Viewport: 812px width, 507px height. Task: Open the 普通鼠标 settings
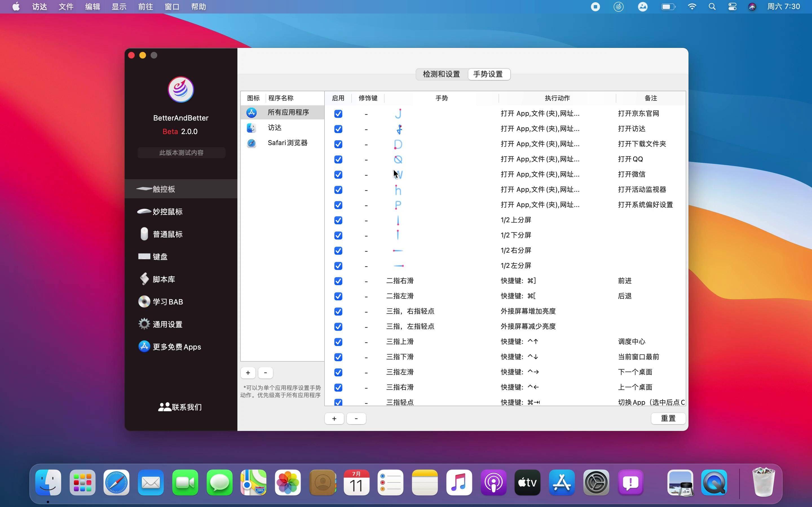click(x=167, y=234)
